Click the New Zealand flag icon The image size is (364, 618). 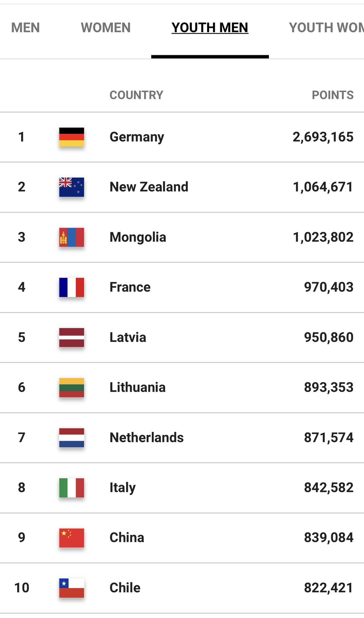(x=72, y=187)
